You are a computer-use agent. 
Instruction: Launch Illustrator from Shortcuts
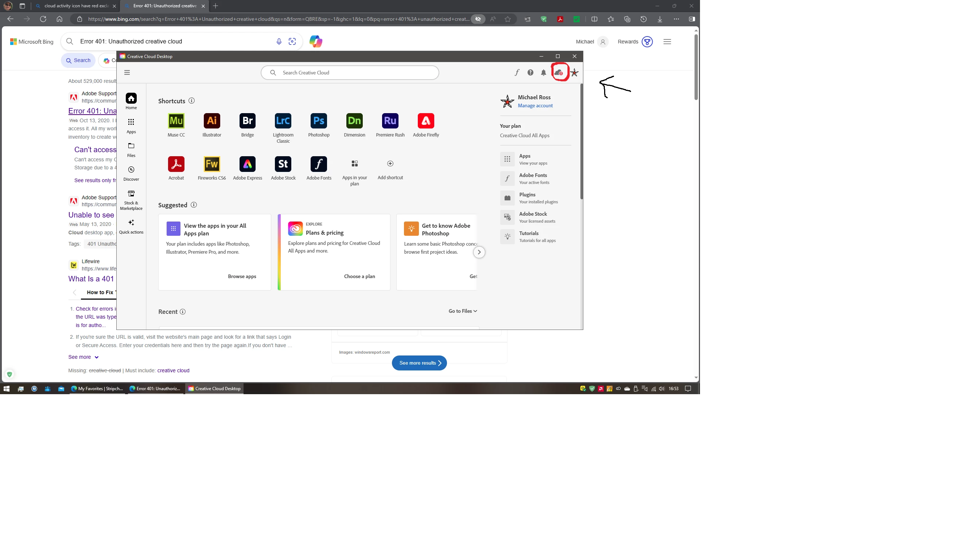click(x=211, y=121)
